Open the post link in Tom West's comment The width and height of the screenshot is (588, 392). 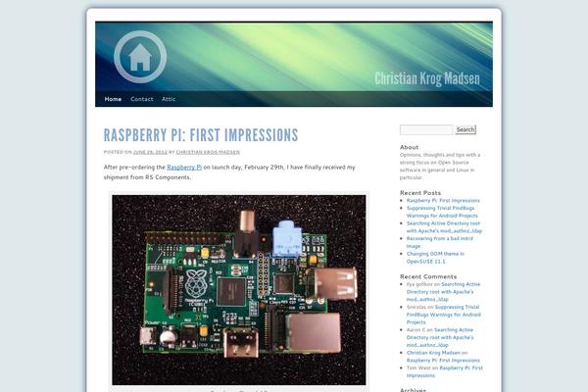[445, 371]
